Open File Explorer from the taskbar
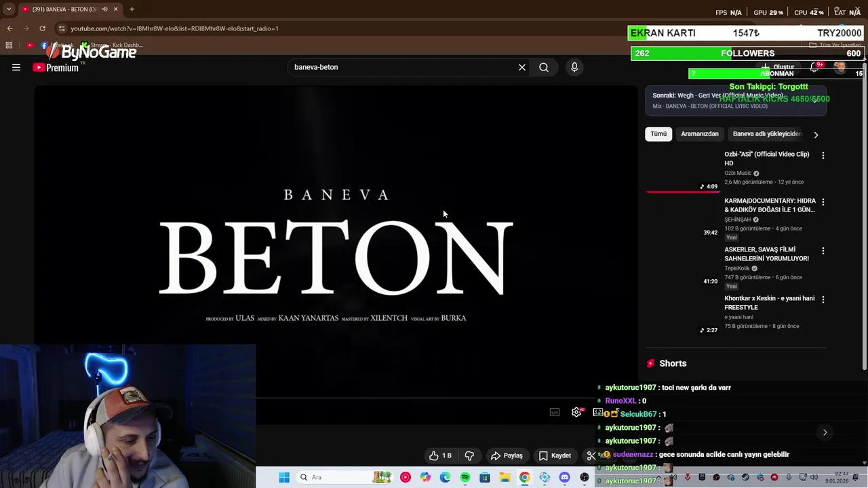Viewport: 868px width, 488px height. tap(505, 477)
